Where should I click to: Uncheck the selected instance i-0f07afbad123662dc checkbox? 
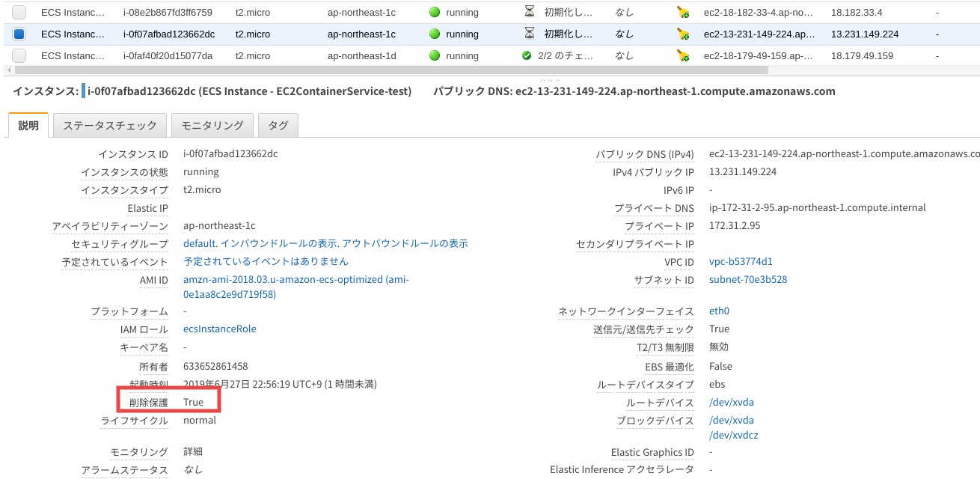(19, 34)
